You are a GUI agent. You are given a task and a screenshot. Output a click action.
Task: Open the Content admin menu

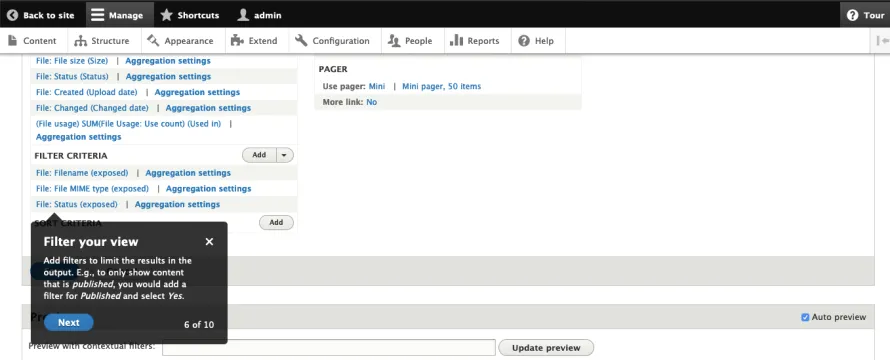[x=33, y=41]
